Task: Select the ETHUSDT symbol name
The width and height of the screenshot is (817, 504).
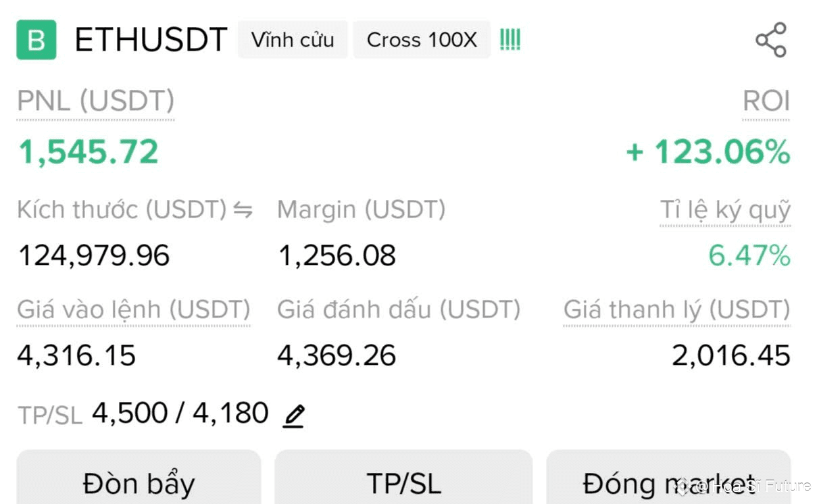Action: (150, 39)
